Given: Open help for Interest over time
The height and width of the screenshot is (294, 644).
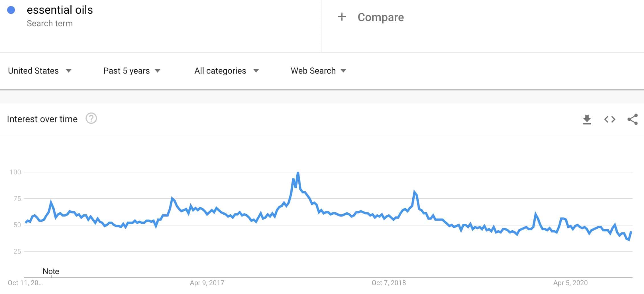Looking at the screenshot, I should click(91, 118).
